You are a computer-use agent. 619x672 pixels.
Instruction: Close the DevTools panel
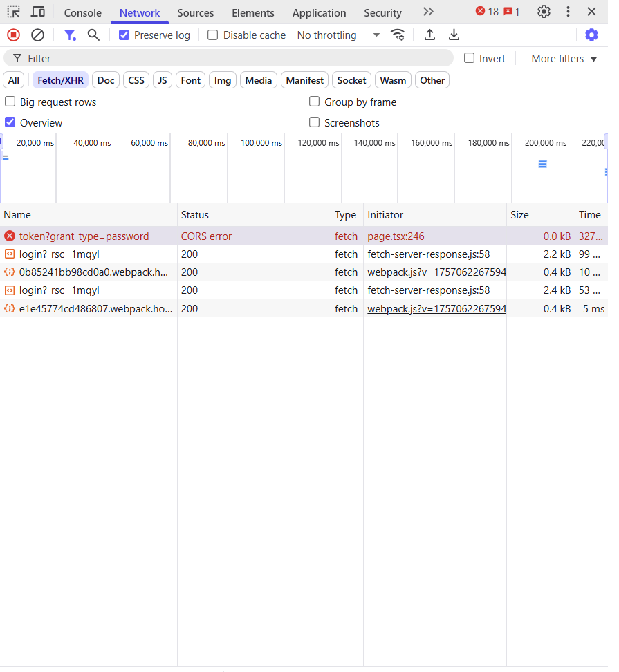coord(591,12)
